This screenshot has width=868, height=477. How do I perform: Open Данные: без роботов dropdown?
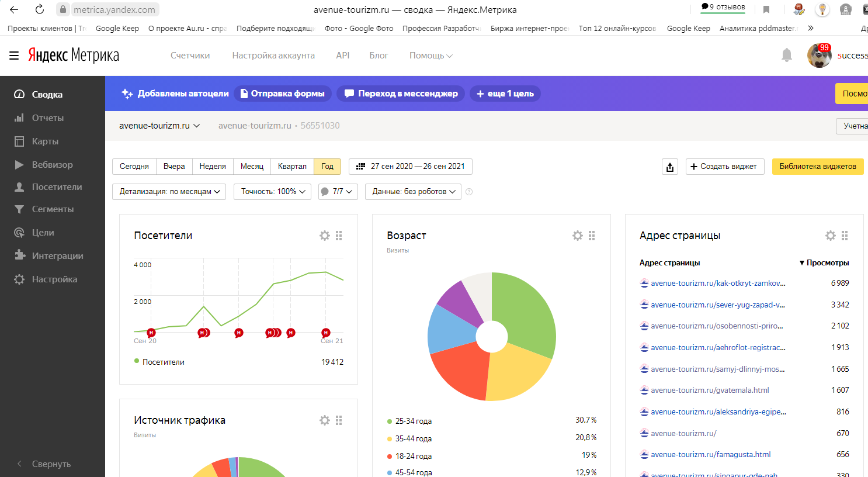(x=413, y=192)
